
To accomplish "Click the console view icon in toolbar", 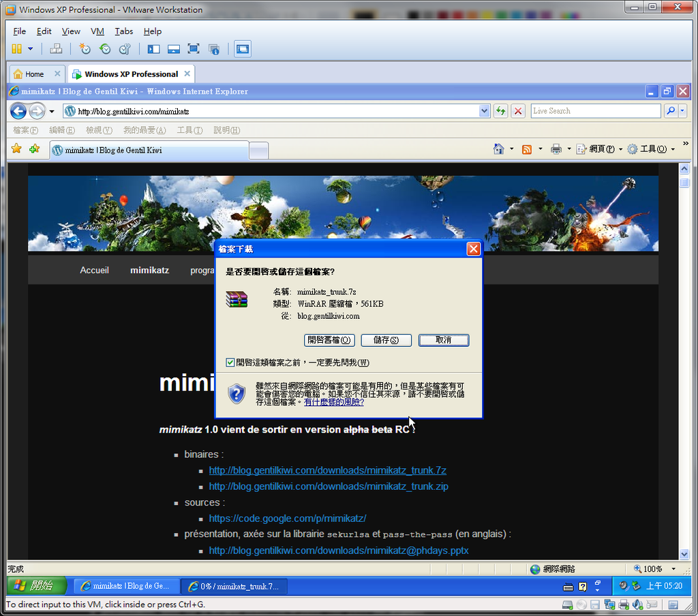I will (243, 49).
